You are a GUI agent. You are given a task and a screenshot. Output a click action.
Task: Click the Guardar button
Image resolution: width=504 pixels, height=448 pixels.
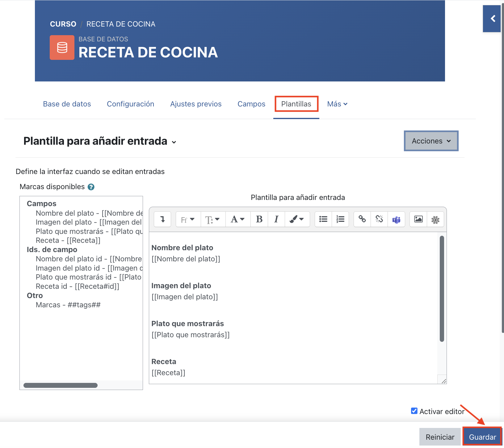[482, 437]
